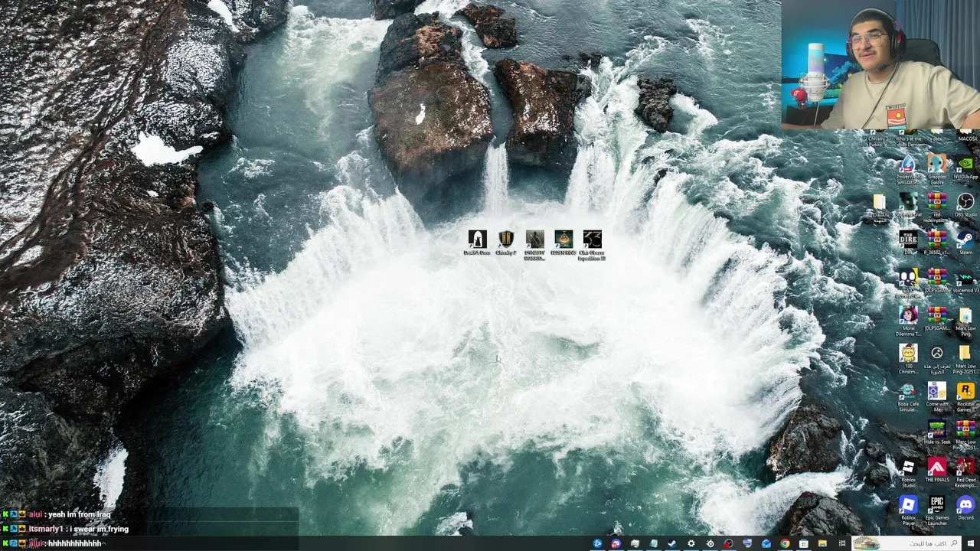Open the Moral Dilemma game shortcut
Image resolution: width=980 pixels, height=551 pixels.
[x=908, y=322]
